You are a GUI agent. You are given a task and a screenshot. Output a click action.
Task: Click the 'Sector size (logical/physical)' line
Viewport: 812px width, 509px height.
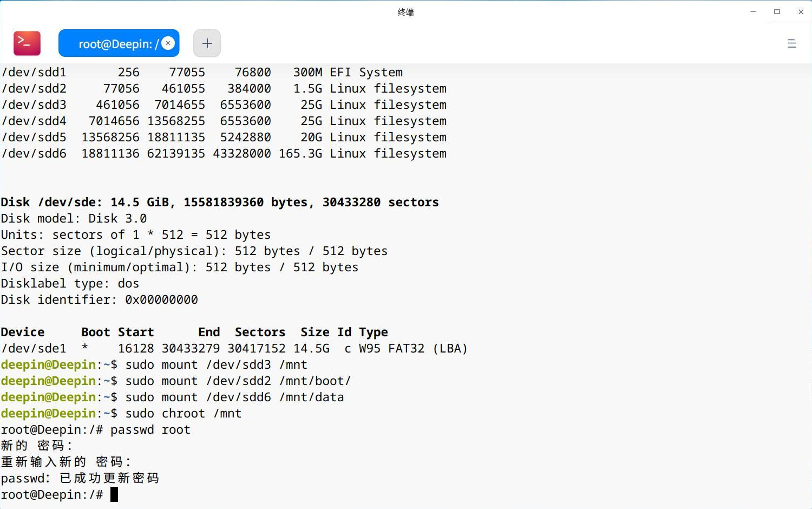click(x=194, y=251)
